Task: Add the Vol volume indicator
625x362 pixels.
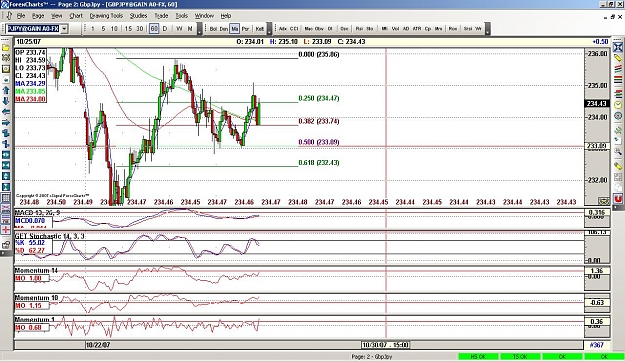Action: pyautogui.click(x=395, y=29)
